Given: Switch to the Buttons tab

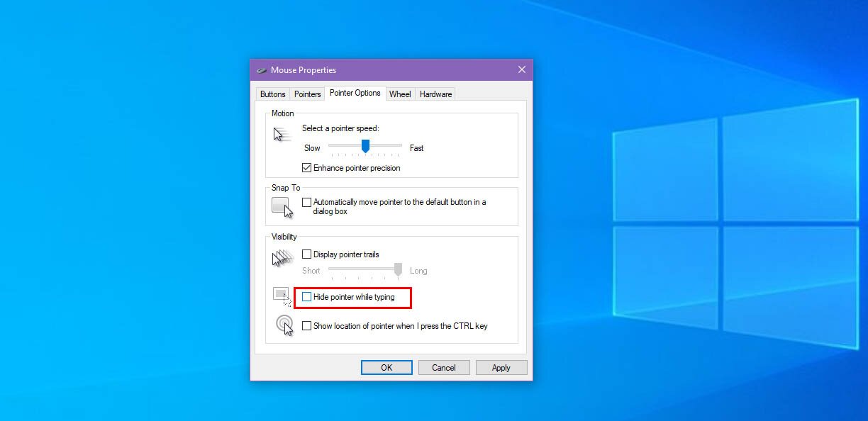Looking at the screenshot, I should click(272, 94).
